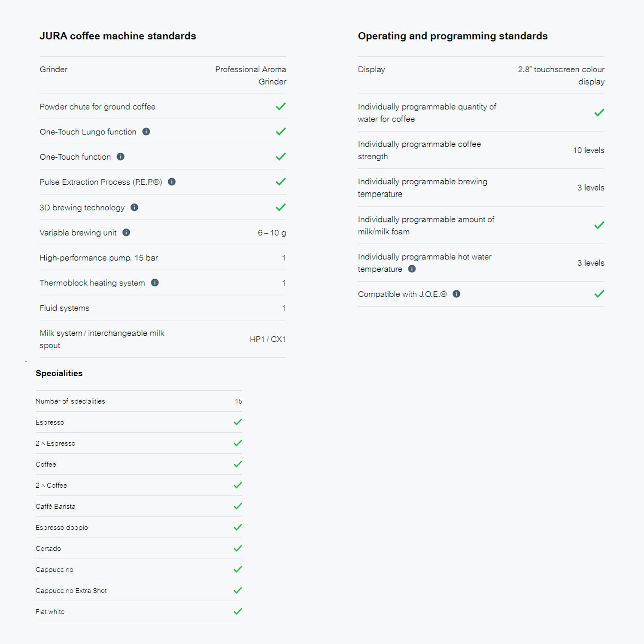
Task: Click checkmark for Cappuccino Extra Shot
Action: [x=238, y=590]
